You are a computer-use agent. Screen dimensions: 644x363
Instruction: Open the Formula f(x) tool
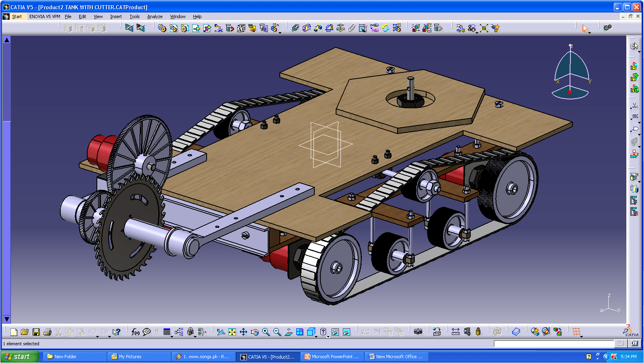135,332
